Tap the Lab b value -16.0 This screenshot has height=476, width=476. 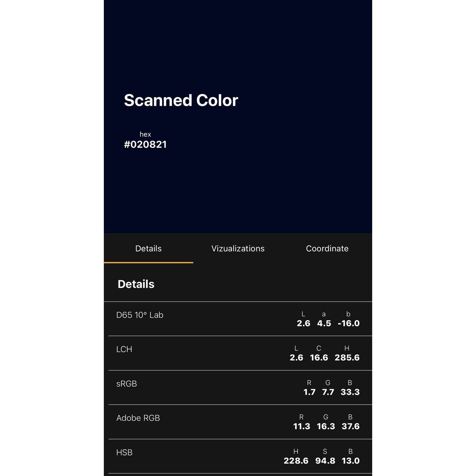tap(349, 323)
